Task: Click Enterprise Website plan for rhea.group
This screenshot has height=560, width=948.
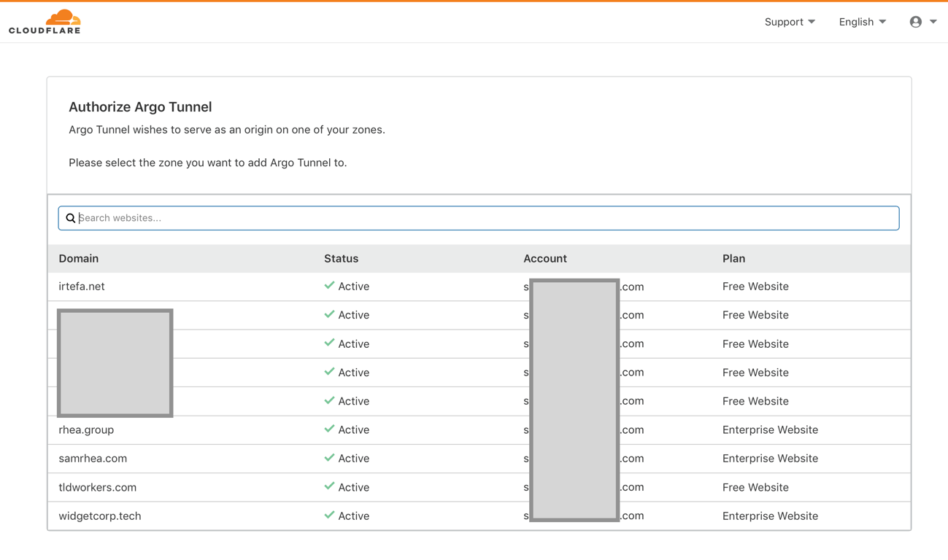Action: 770,429
